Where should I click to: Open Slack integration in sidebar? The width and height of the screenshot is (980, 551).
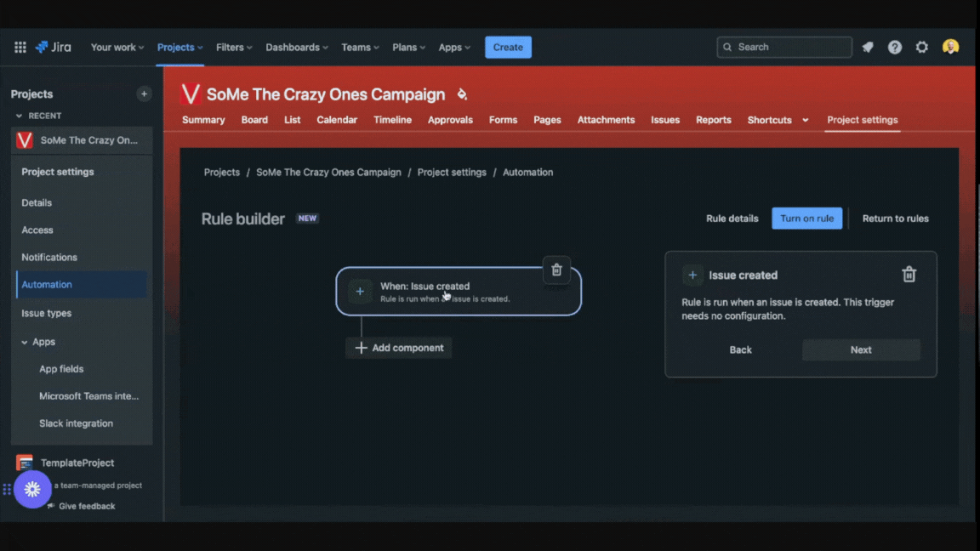[x=76, y=423]
